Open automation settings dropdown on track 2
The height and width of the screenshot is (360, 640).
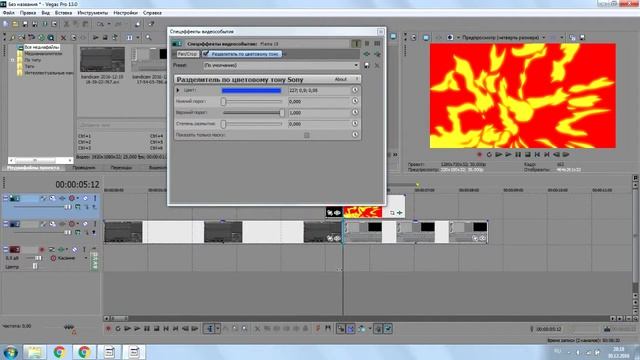click(x=78, y=224)
